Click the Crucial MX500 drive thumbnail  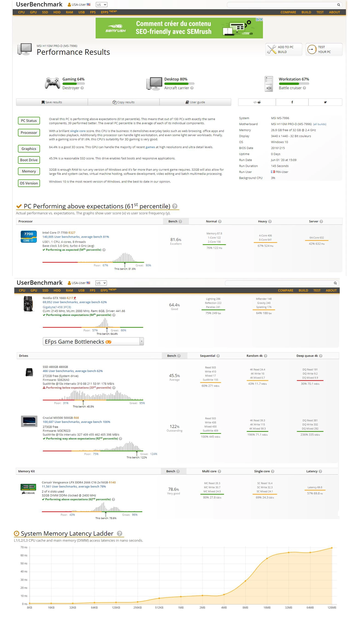click(29, 421)
